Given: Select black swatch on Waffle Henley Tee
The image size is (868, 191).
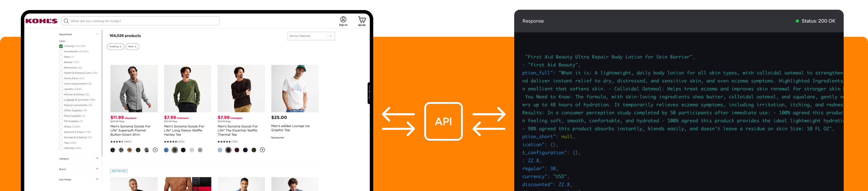Looking at the screenshot, I should (183, 150).
